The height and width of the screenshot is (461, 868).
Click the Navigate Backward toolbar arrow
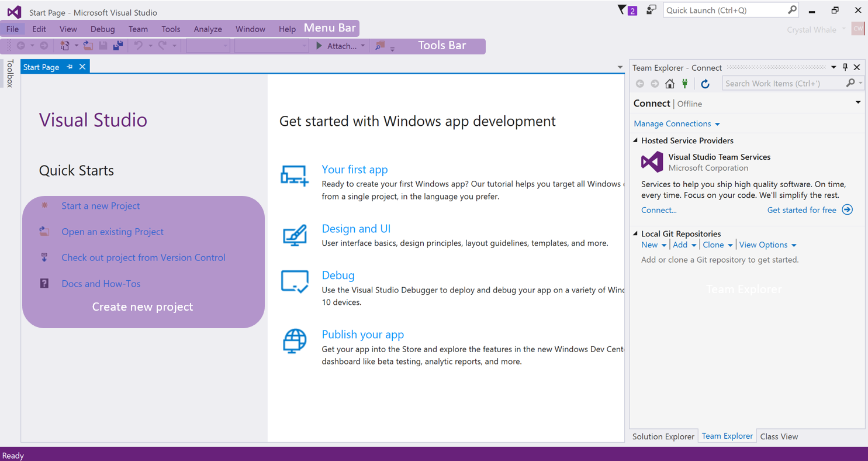[x=21, y=46]
